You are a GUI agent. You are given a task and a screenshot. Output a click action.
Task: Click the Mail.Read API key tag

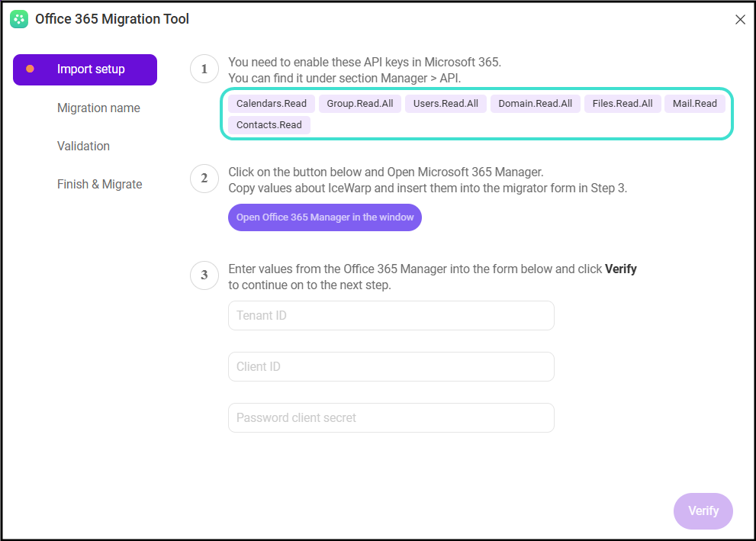click(695, 104)
